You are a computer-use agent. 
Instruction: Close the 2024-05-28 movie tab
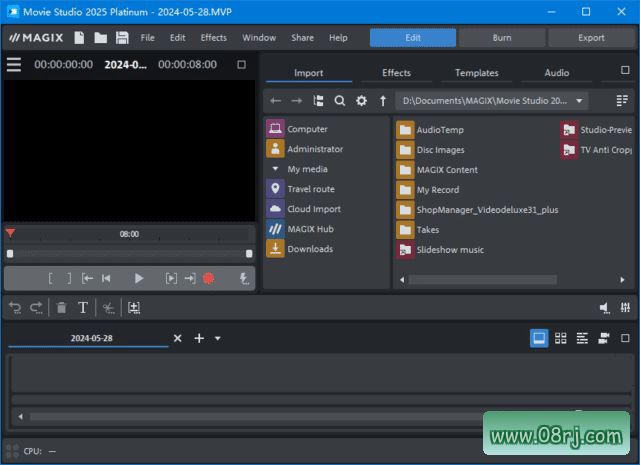pos(178,338)
